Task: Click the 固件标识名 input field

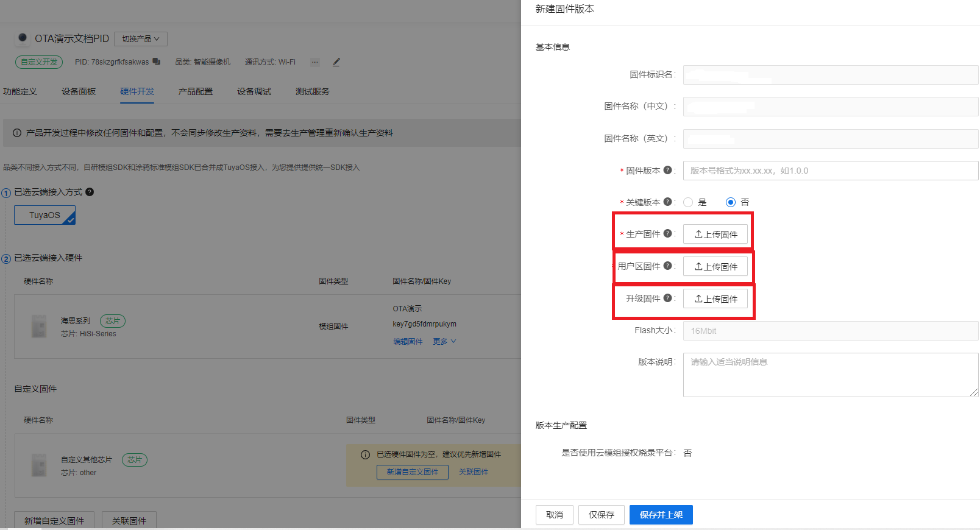Action: pos(831,74)
